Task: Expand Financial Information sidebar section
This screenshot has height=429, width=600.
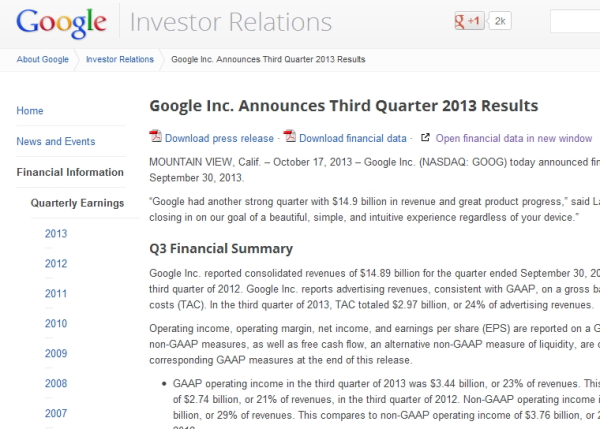Action: click(70, 172)
